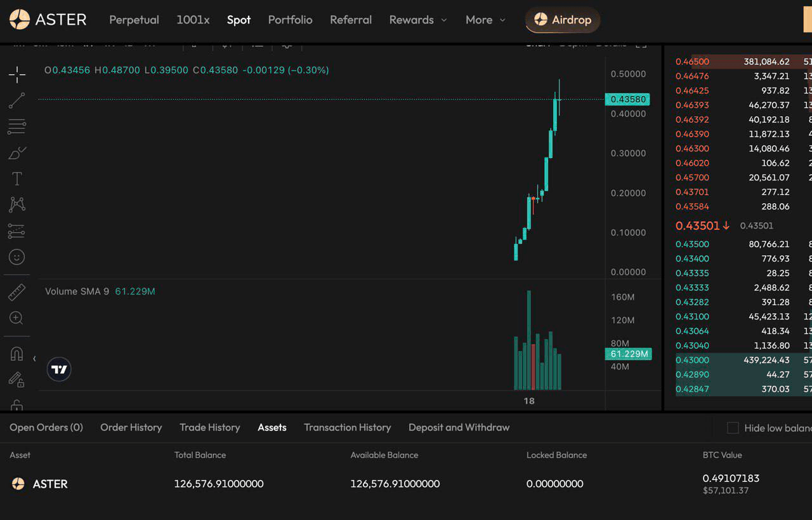Open the forecasting and measurement tool
Screen dimensions: 812x520
[x=17, y=231]
